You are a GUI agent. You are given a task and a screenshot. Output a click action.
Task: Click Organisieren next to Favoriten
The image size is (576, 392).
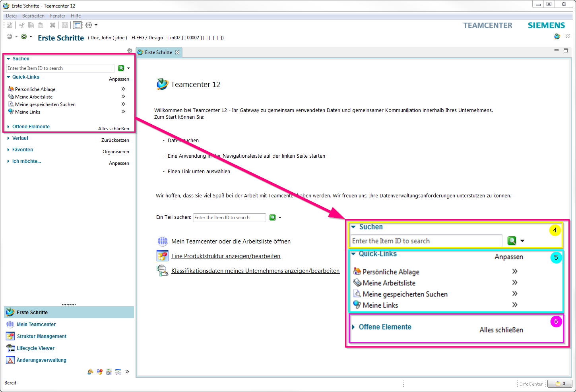click(116, 152)
